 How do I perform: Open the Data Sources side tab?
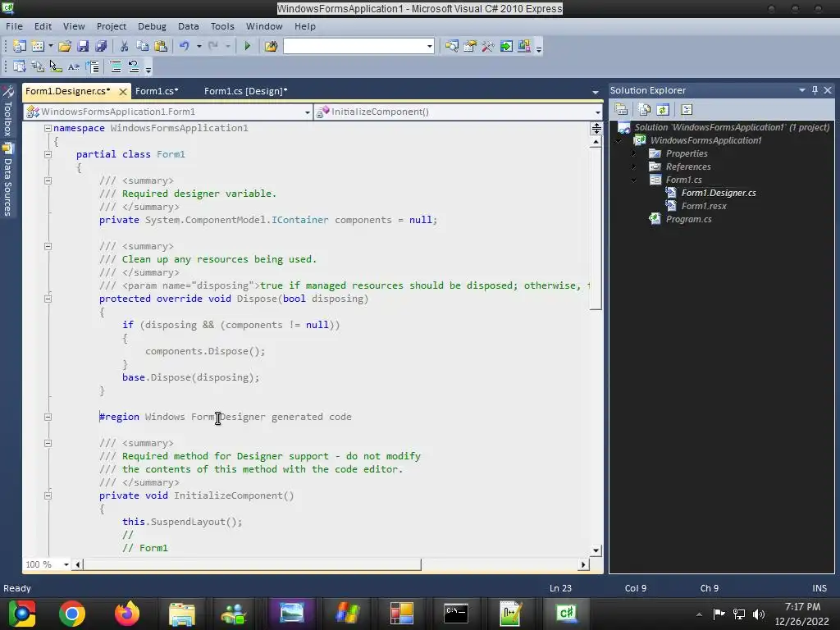point(7,180)
